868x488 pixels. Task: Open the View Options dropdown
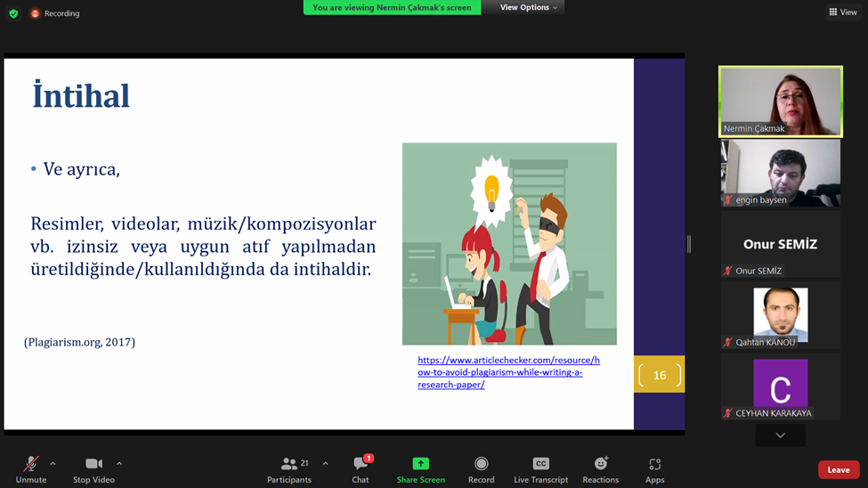528,7
